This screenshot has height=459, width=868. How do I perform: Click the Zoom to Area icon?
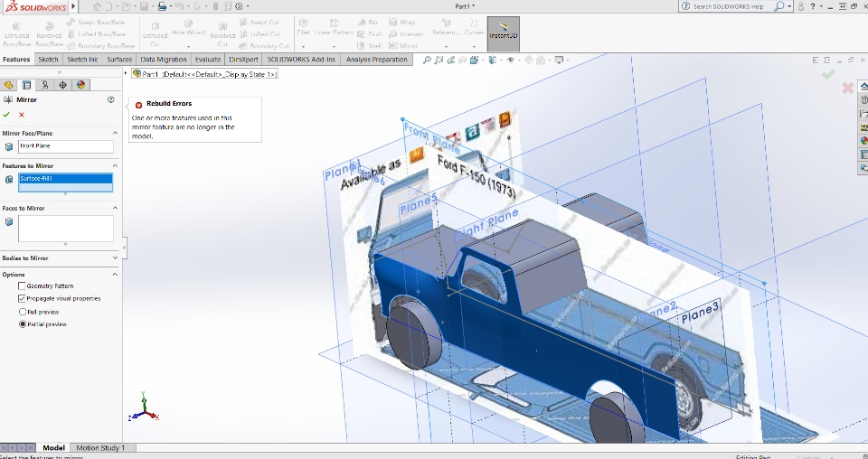point(439,60)
